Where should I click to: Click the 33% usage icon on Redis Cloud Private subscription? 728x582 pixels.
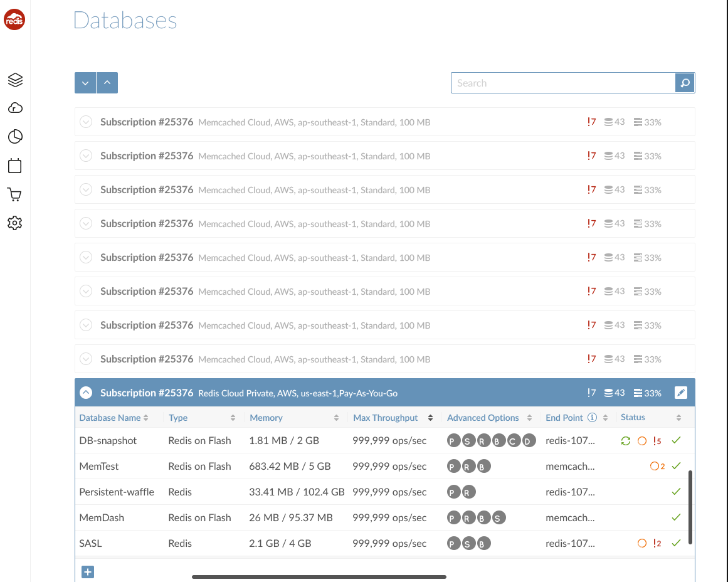(648, 393)
